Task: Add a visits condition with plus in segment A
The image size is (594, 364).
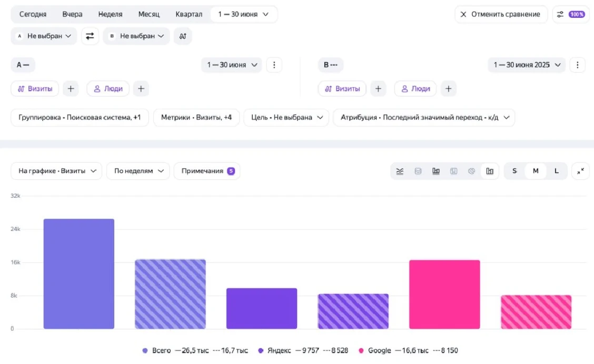Action: click(x=71, y=88)
